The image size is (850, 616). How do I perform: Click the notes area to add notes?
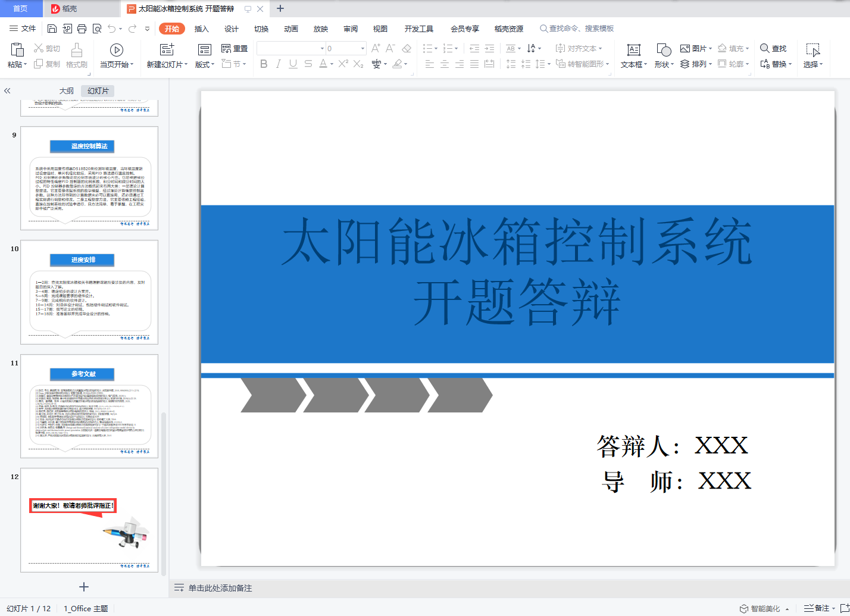click(x=220, y=588)
